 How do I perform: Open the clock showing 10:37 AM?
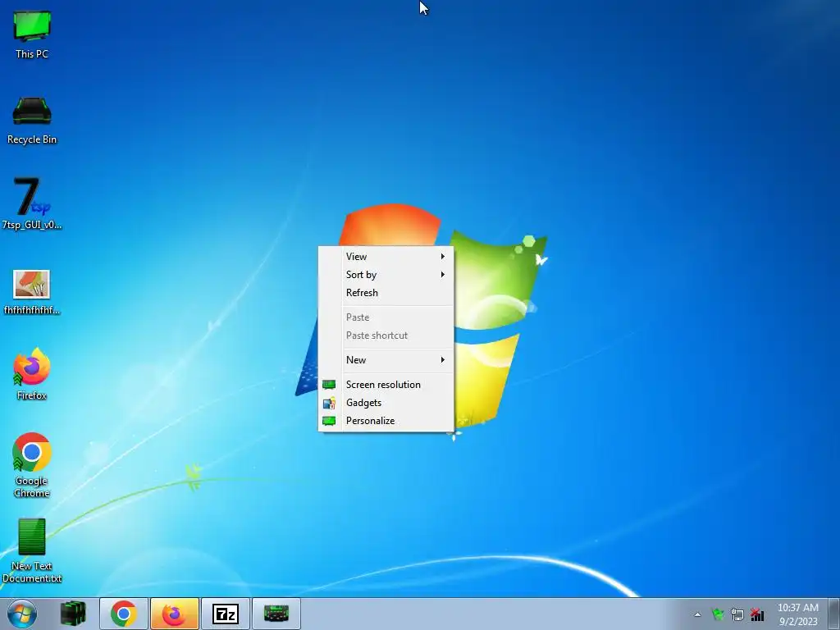[797, 614]
